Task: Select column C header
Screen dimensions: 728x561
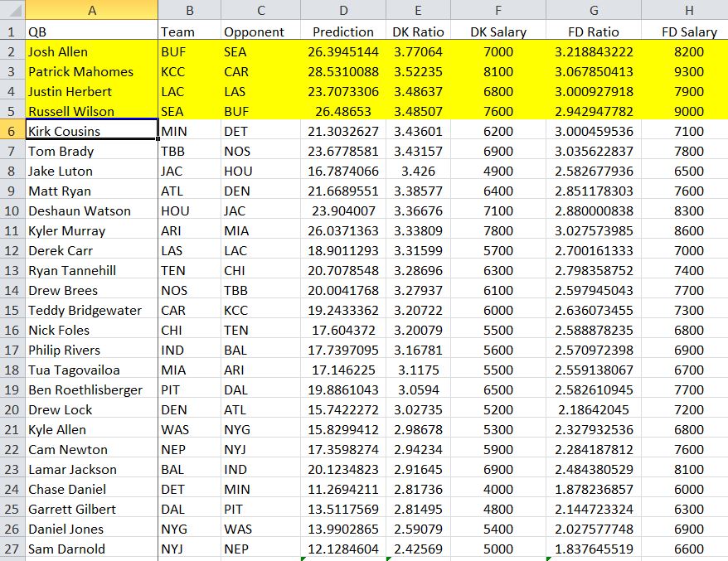Action: pyautogui.click(x=261, y=10)
